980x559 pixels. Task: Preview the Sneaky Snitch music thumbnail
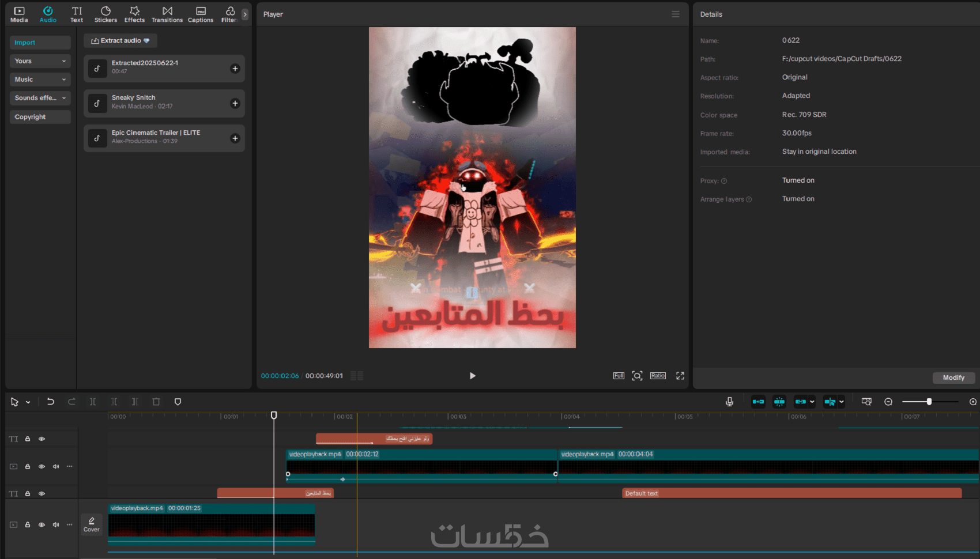(97, 104)
